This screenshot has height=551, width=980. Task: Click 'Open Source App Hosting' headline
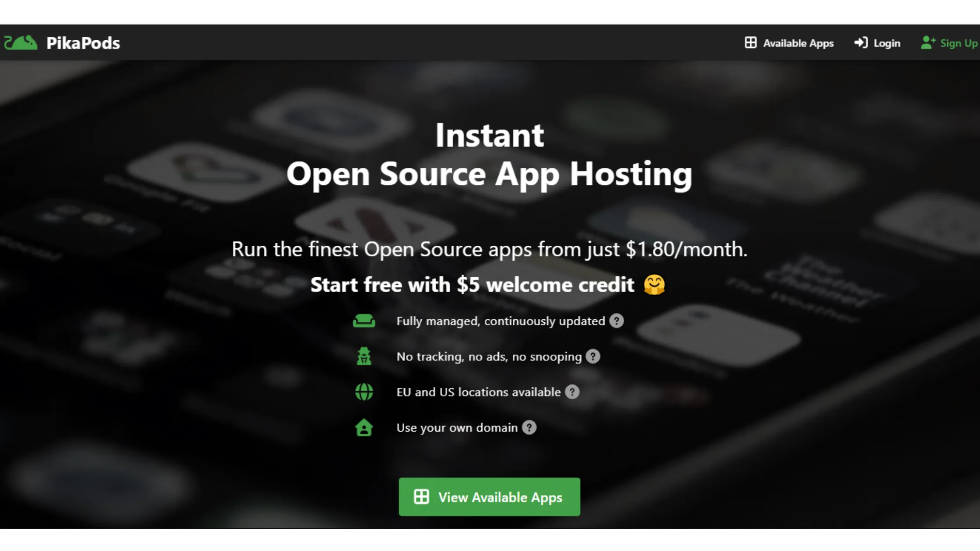(x=490, y=174)
